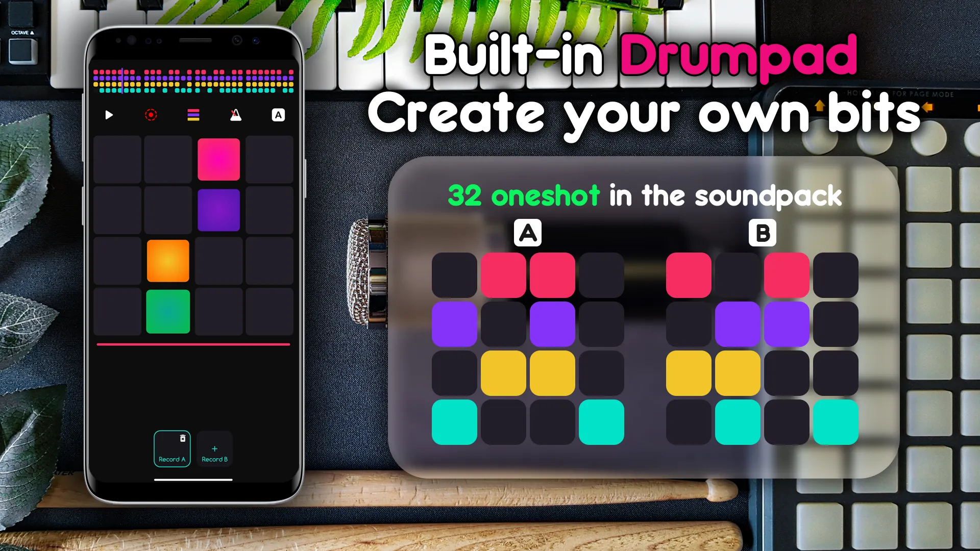Open the settings gear icon
This screenshot has width=980, height=551.
click(x=150, y=114)
